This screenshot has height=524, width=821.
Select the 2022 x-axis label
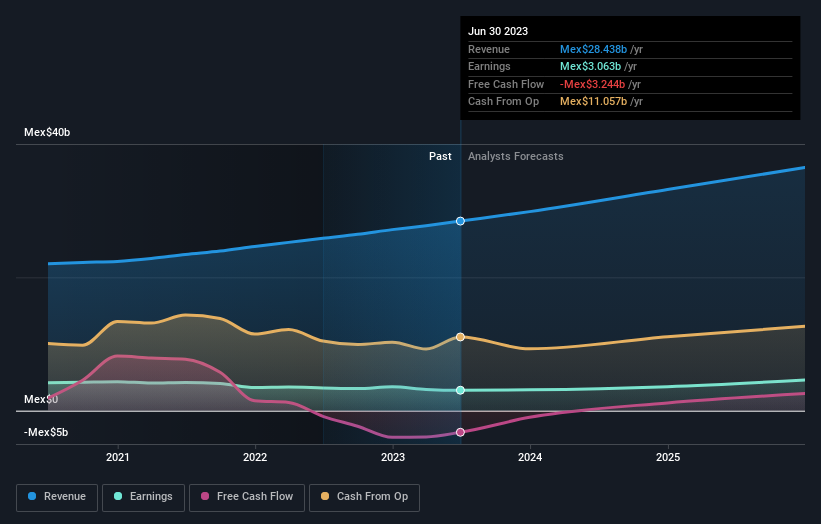255,457
